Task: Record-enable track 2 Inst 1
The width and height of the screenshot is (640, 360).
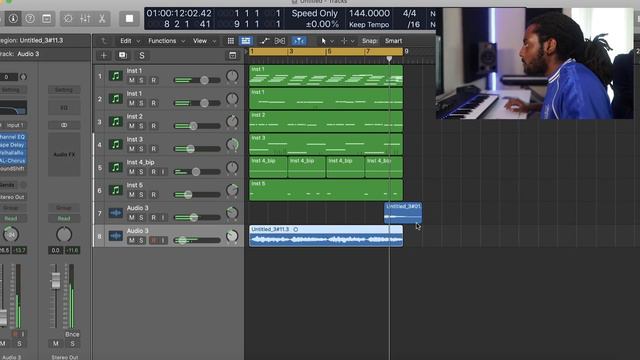Action: coord(153,103)
